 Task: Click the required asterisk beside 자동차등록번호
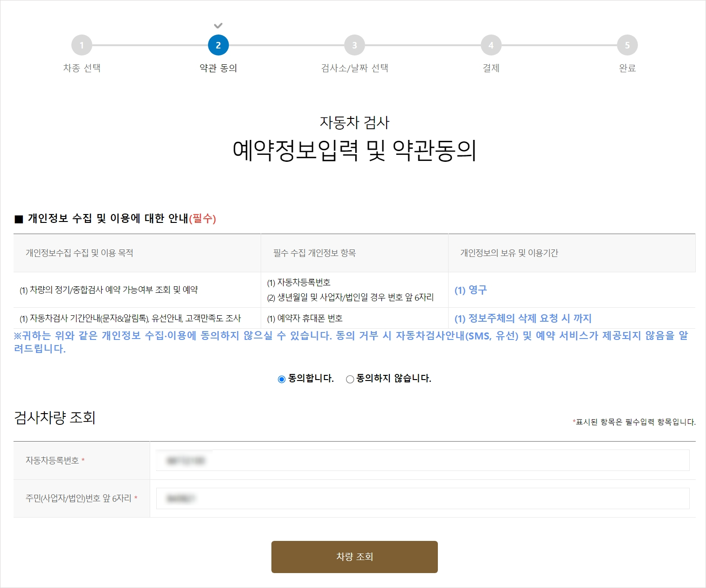pos(84,460)
